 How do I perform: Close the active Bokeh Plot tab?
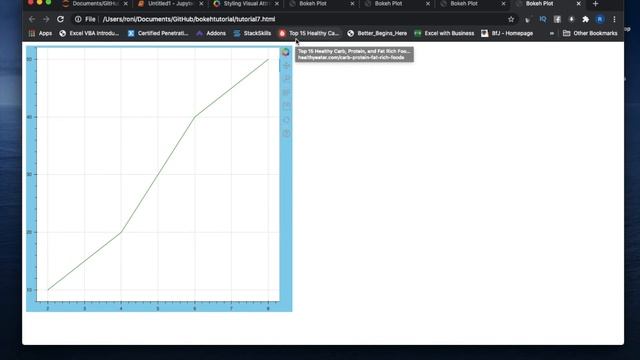pyautogui.click(x=578, y=4)
